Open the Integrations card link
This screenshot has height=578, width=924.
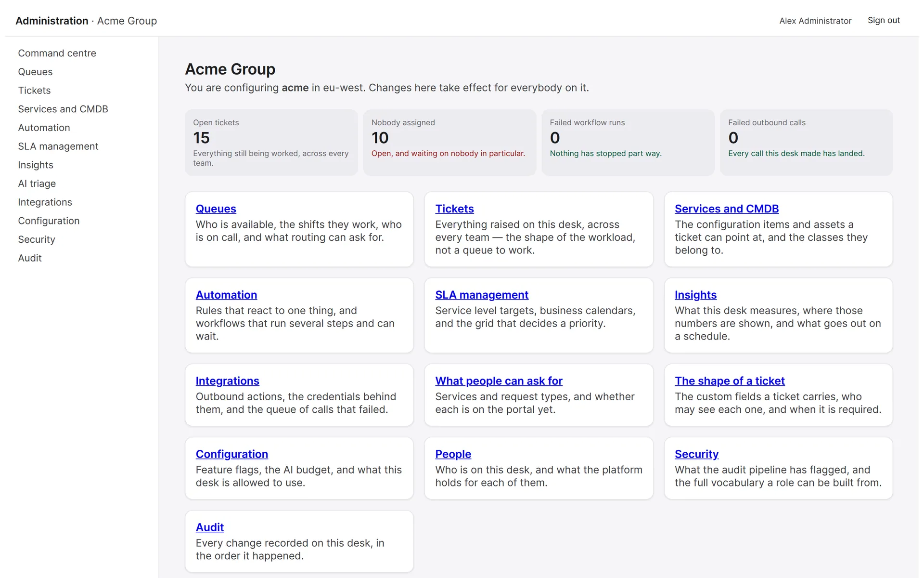point(227,381)
